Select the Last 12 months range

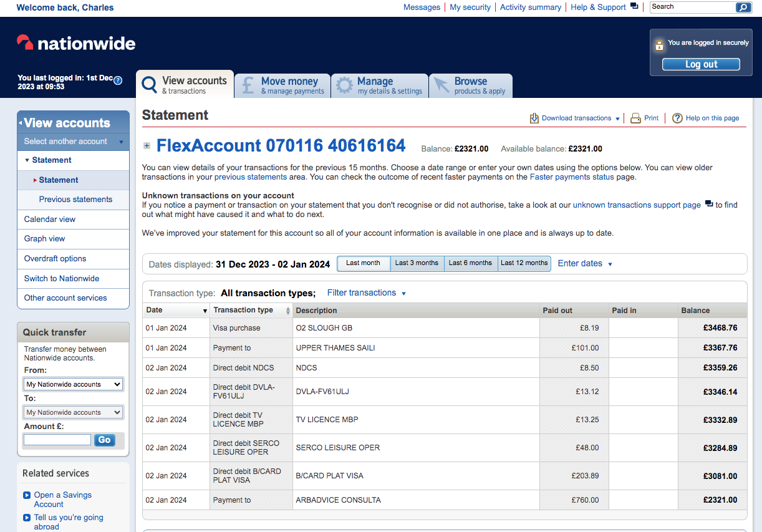[524, 263]
